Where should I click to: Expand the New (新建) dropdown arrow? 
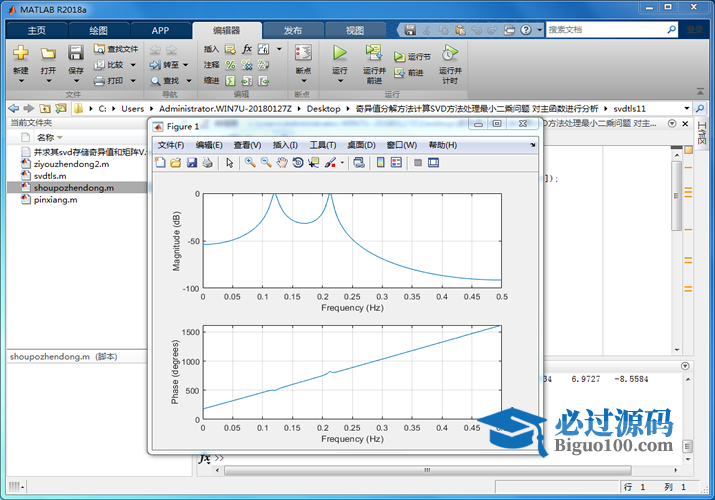[x=21, y=82]
